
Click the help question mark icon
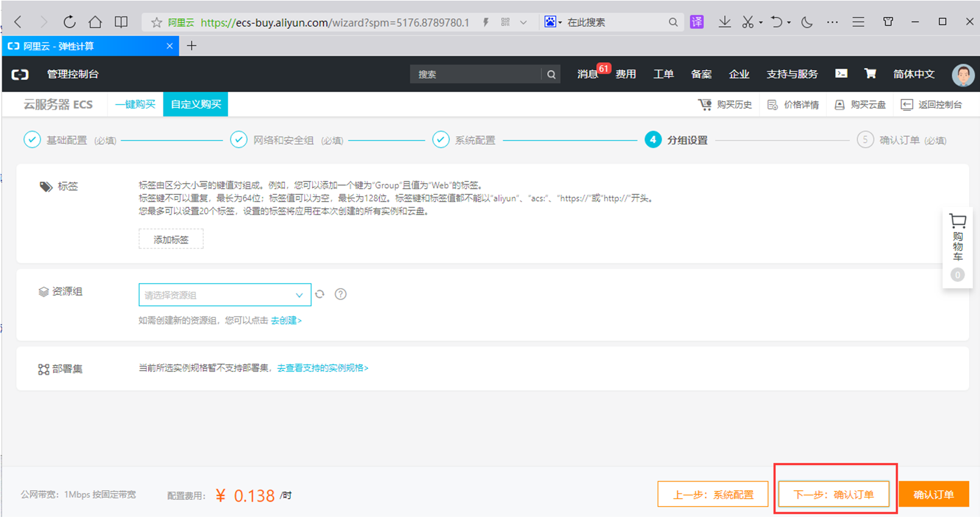pos(340,294)
